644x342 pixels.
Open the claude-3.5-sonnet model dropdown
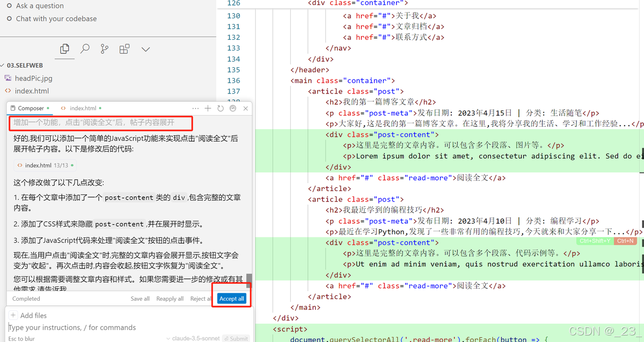point(195,338)
